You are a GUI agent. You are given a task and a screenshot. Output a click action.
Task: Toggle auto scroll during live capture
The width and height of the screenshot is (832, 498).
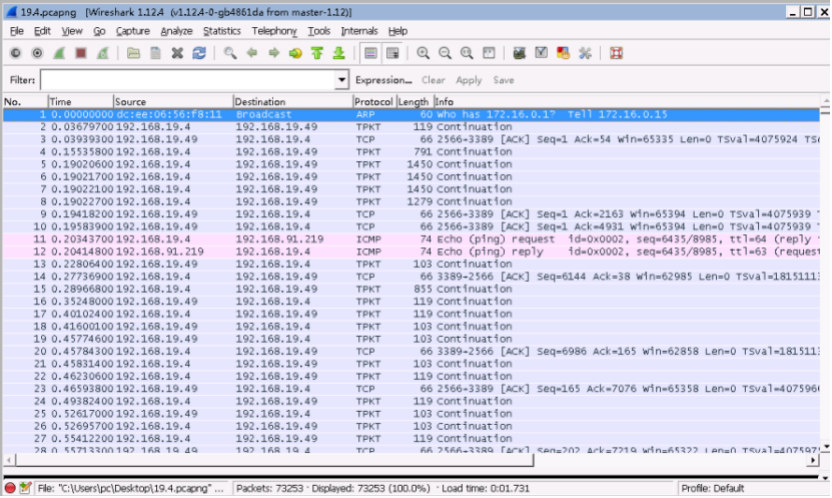point(392,53)
